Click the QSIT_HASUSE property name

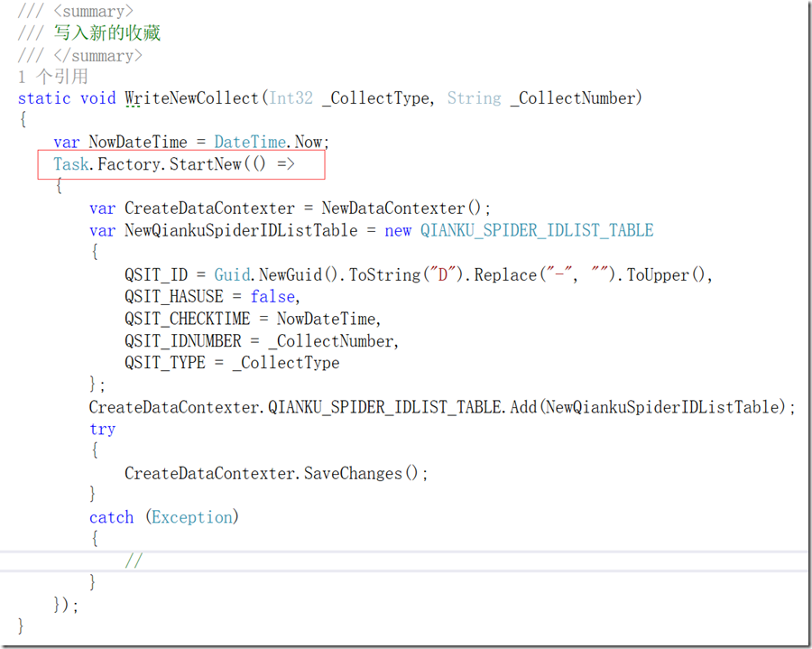click(174, 296)
